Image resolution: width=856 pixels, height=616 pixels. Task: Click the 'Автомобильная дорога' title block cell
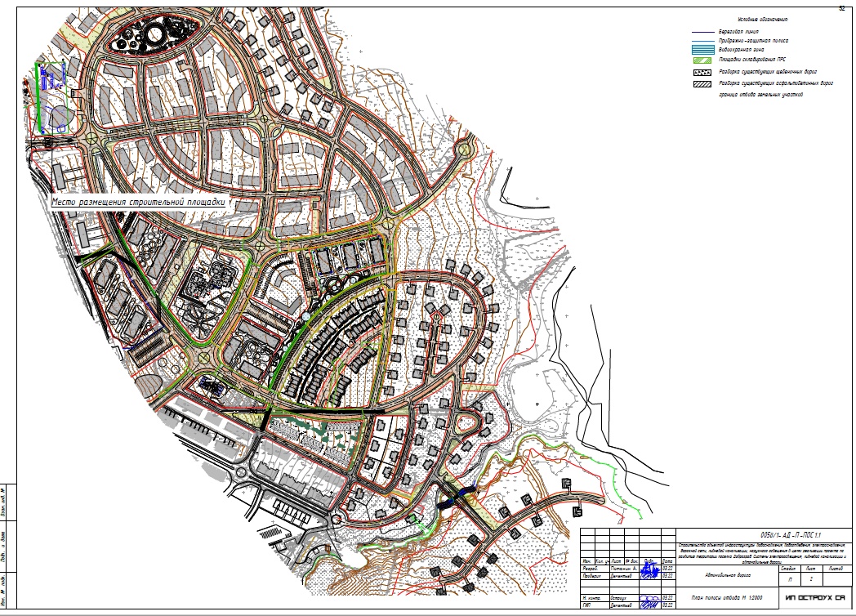pos(725,574)
